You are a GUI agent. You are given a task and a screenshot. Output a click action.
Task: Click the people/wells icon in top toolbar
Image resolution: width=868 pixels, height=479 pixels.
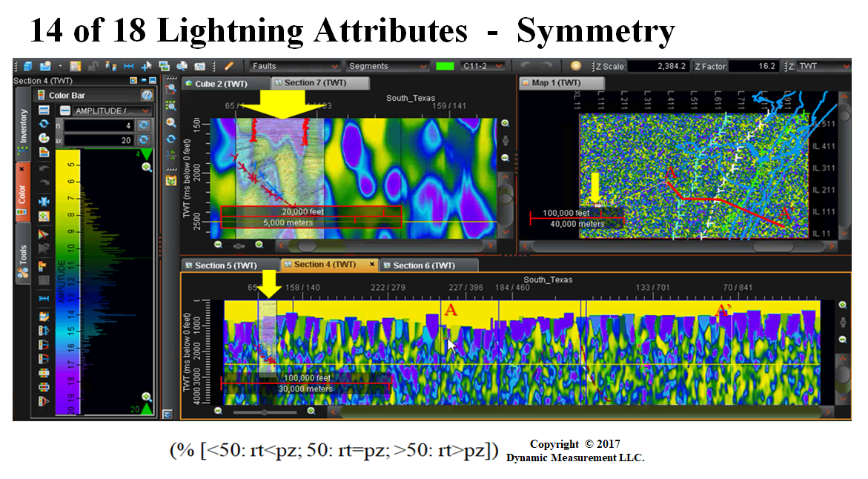coord(110,66)
